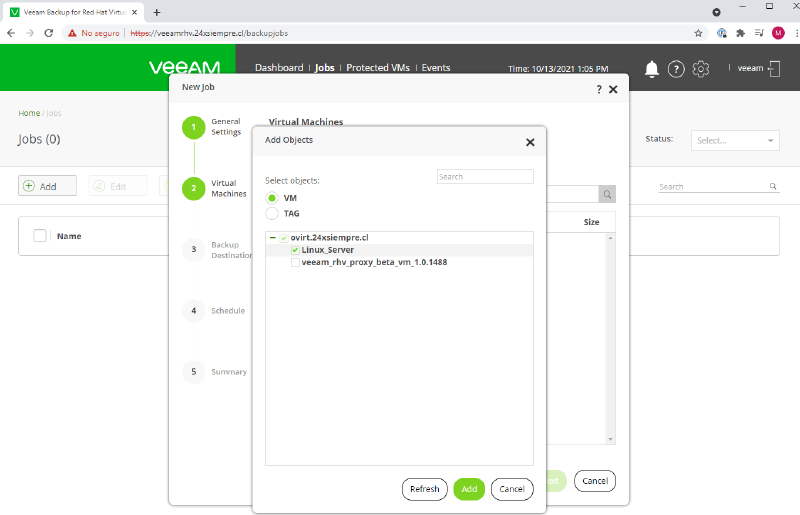This screenshot has height=515, width=800.
Task: Click the veeam username text
Action: [750, 68]
